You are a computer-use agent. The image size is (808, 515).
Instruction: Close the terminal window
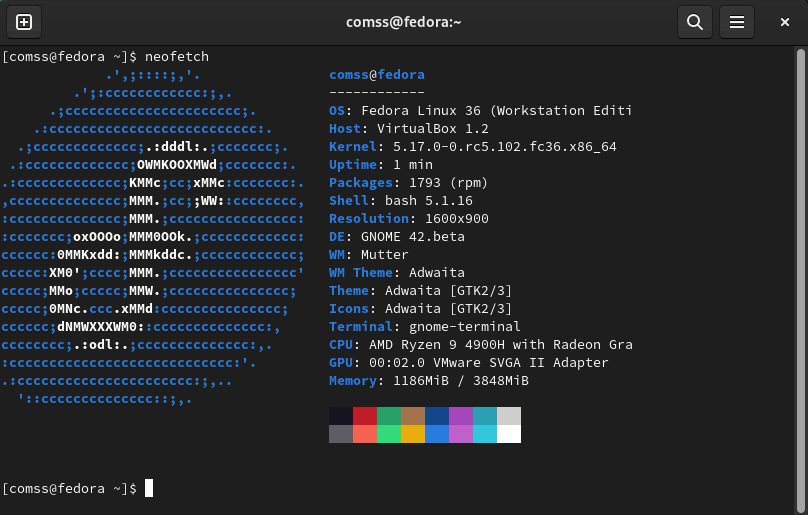pos(784,22)
